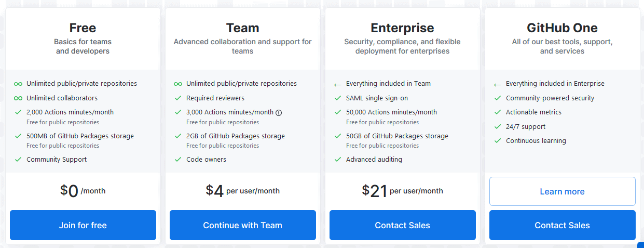Click infinity icon next to Unlimited collaborators
644x248 pixels.
(18, 98)
